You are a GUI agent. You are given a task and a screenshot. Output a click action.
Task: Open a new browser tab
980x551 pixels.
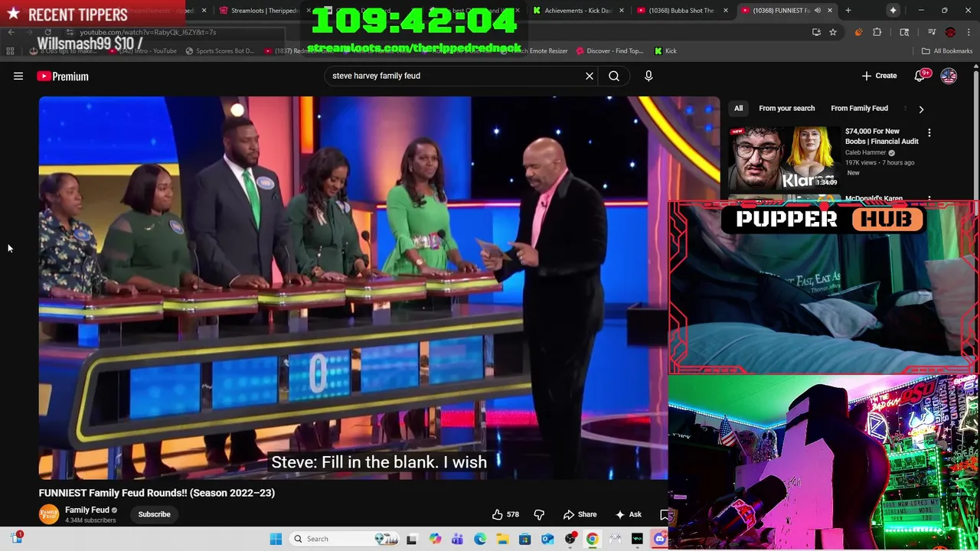pyautogui.click(x=848, y=11)
